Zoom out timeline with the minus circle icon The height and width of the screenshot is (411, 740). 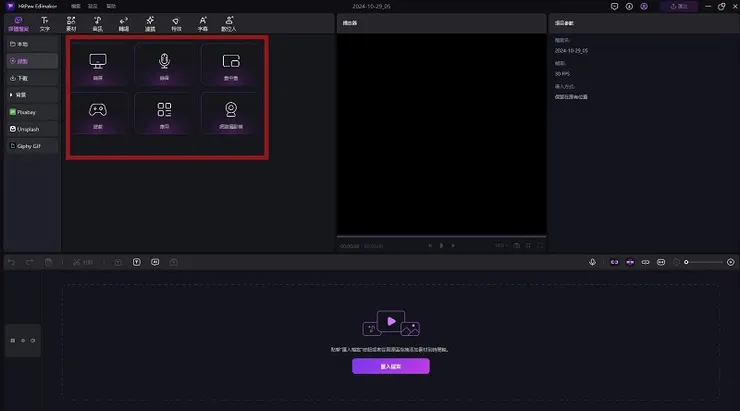[x=676, y=262]
